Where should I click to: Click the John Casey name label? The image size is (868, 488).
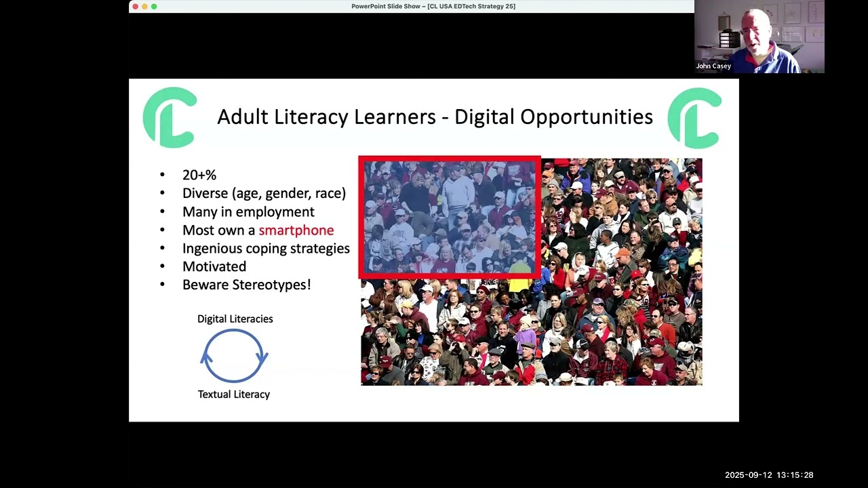tap(713, 66)
